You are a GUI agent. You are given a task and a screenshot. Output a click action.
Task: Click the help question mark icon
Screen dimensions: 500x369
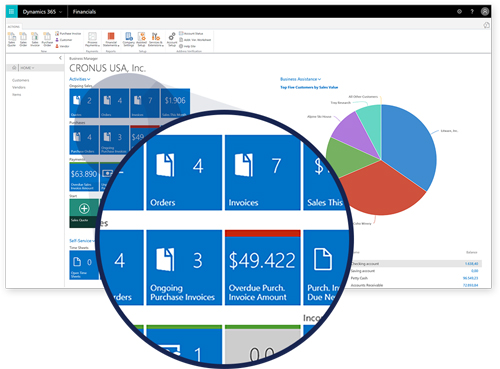pyautogui.click(x=472, y=11)
